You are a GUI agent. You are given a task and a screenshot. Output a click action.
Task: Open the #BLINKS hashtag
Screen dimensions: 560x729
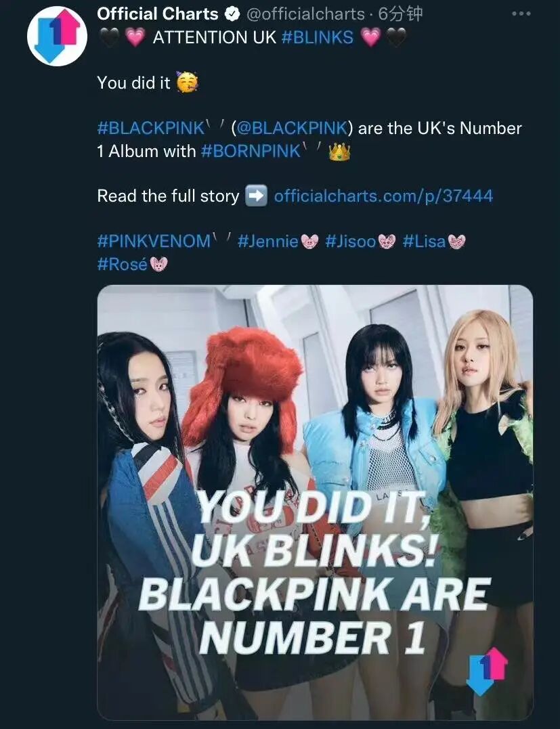[318, 37]
